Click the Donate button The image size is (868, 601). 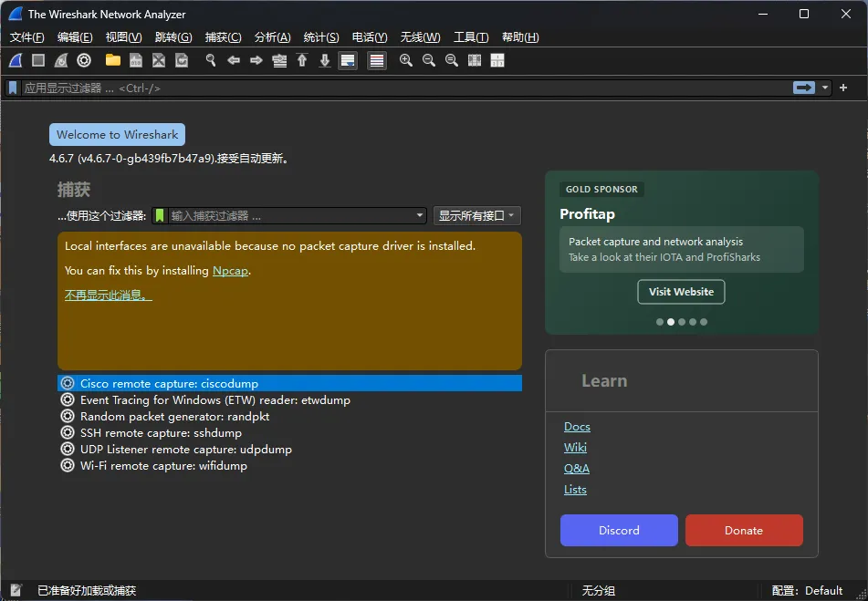[744, 530]
